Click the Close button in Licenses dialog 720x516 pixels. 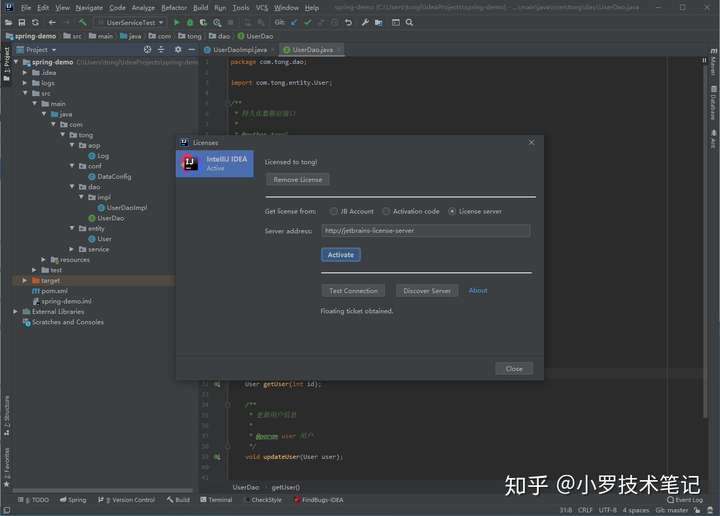click(x=514, y=369)
